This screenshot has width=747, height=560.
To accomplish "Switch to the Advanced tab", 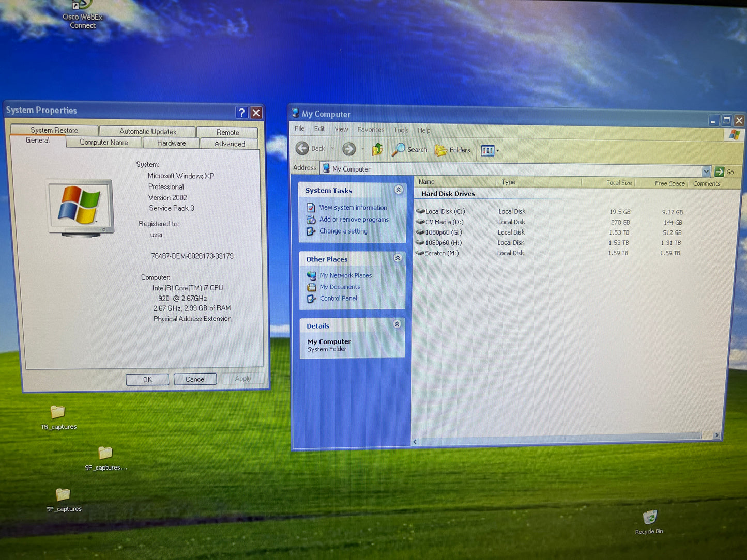I will (230, 144).
